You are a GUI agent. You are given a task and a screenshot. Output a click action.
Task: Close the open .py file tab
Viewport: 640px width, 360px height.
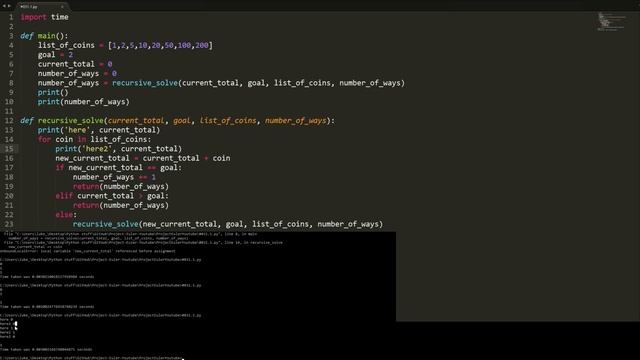coord(62,7)
